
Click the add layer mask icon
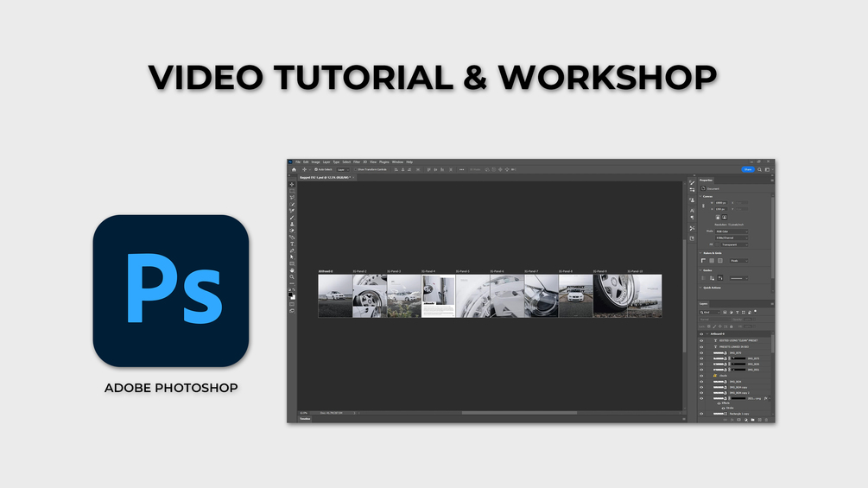coord(739,420)
